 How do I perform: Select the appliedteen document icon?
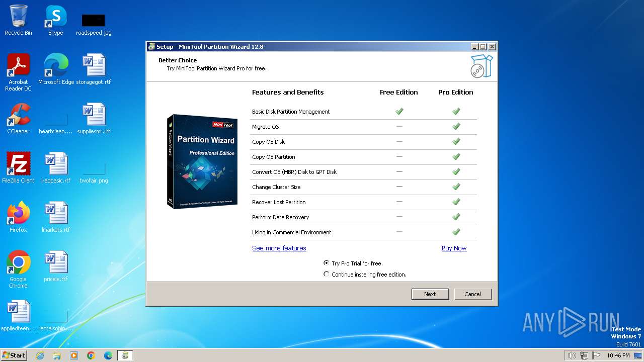(x=18, y=315)
